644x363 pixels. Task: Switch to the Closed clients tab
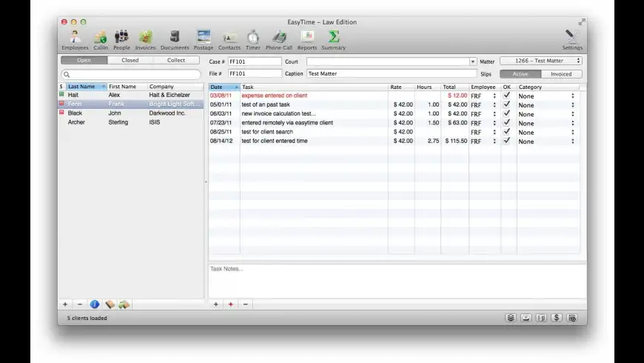[130, 61]
